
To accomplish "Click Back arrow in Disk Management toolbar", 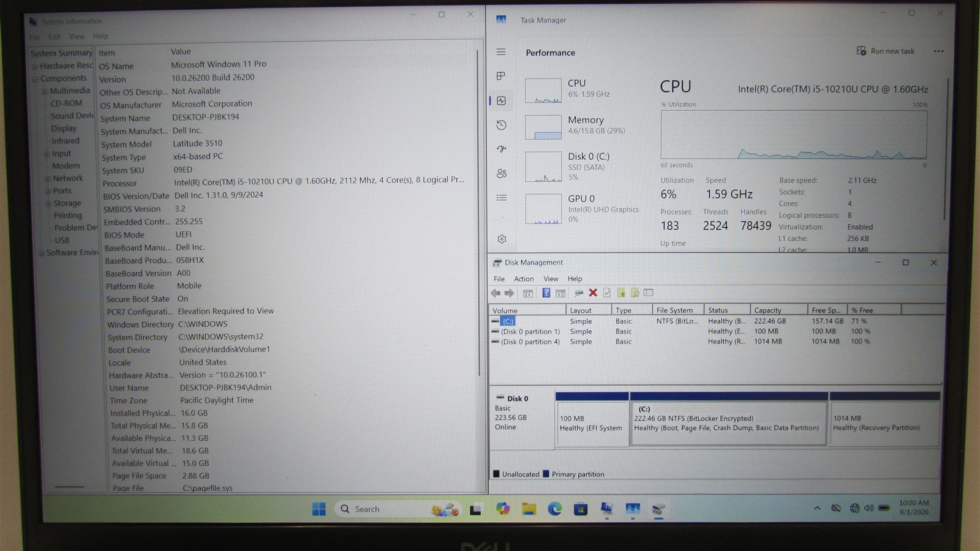I will [x=496, y=293].
